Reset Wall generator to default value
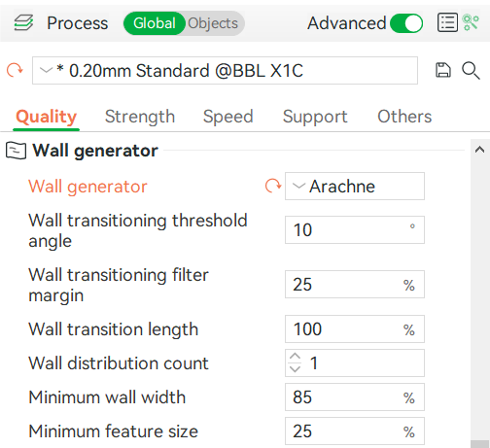Image resolution: width=490 pixels, height=448 pixels. point(273,186)
